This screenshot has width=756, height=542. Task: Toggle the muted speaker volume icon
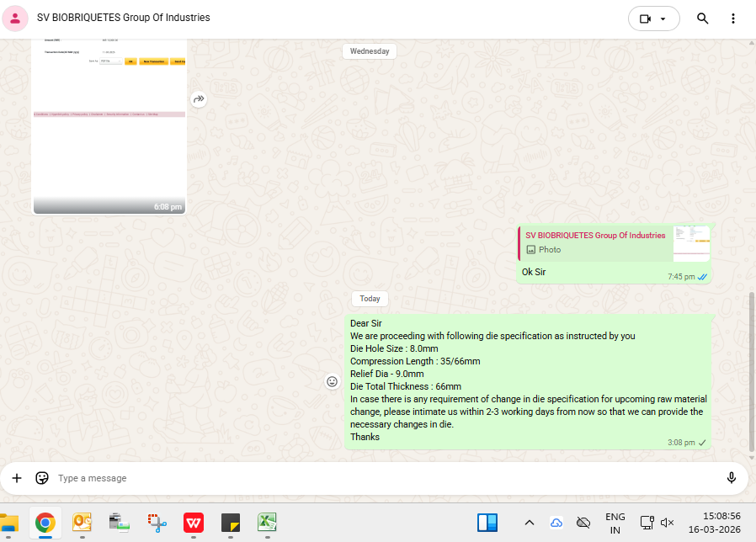(668, 523)
